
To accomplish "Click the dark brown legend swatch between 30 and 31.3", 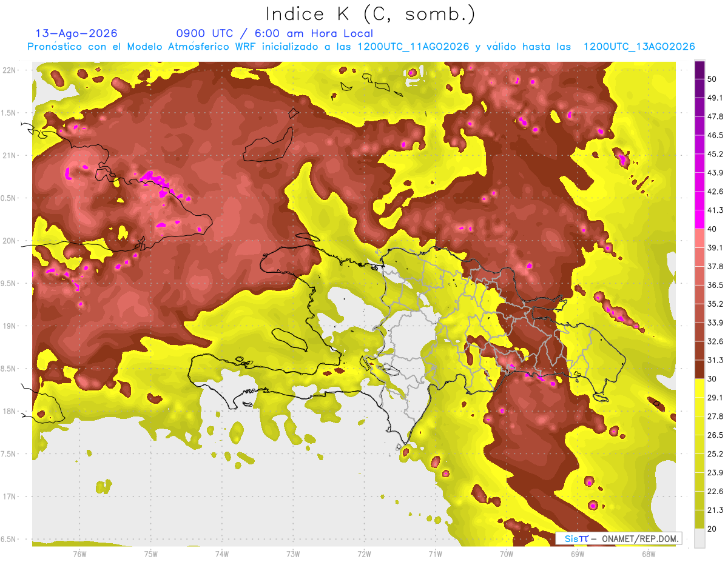I will point(699,369).
